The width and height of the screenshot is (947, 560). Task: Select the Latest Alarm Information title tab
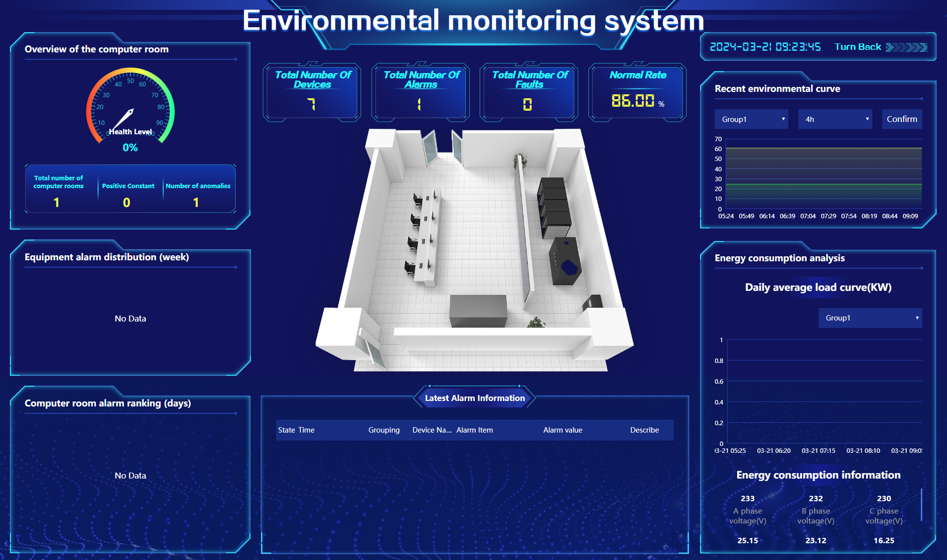[475, 398]
